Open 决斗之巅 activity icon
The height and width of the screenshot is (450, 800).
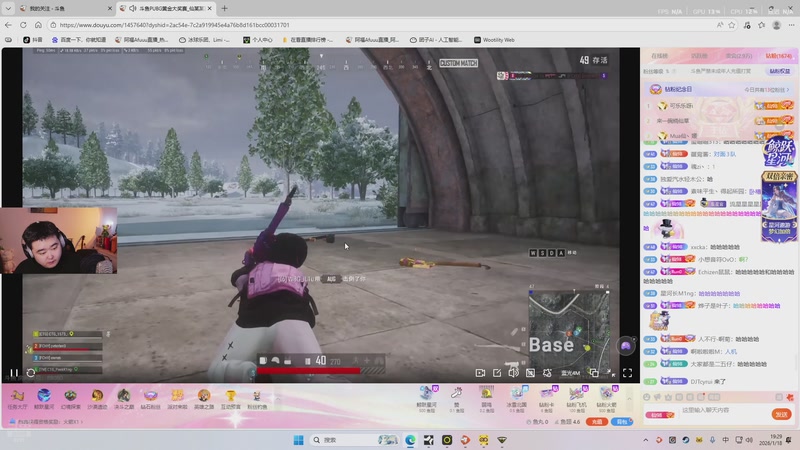click(x=123, y=399)
